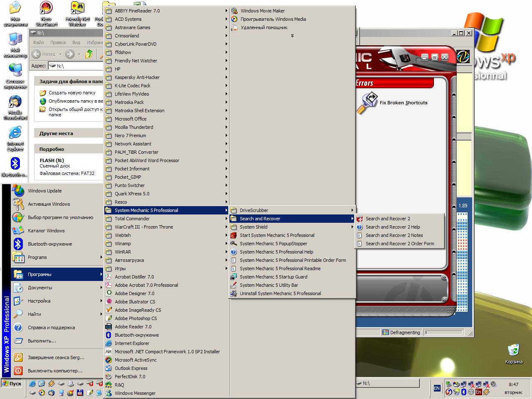Open System Mechanic 5 Startup Guard
The width and height of the screenshot is (532, 399).
pos(292,277)
